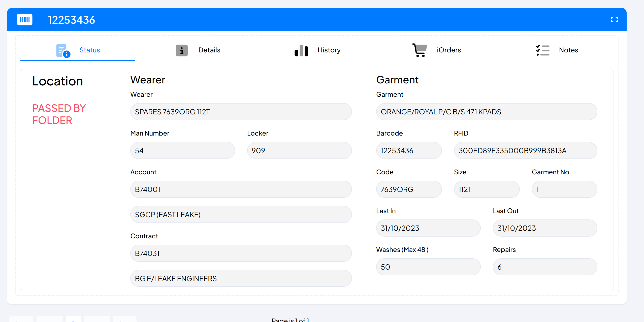Click the fullscreen expand icon
This screenshot has height=322, width=644.
(614, 20)
